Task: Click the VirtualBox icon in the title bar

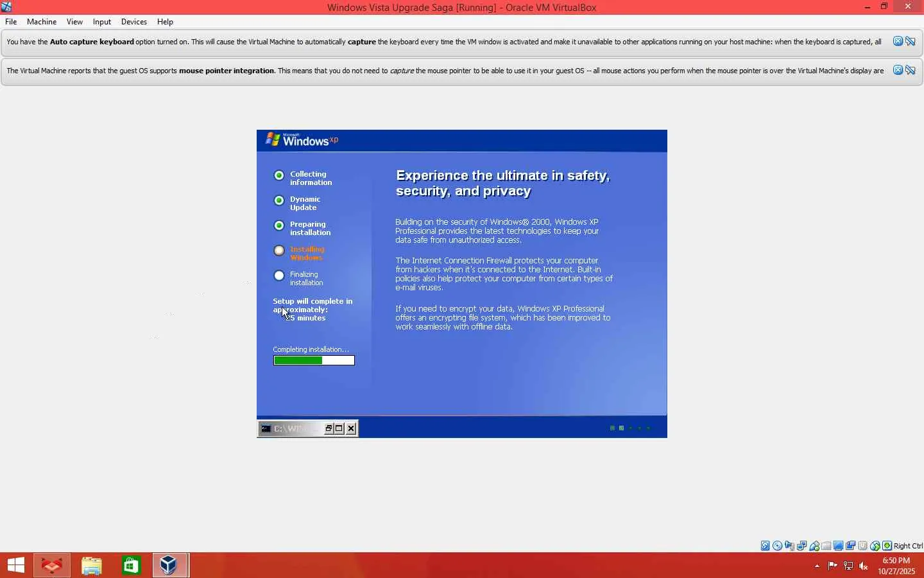Action: tap(6, 7)
